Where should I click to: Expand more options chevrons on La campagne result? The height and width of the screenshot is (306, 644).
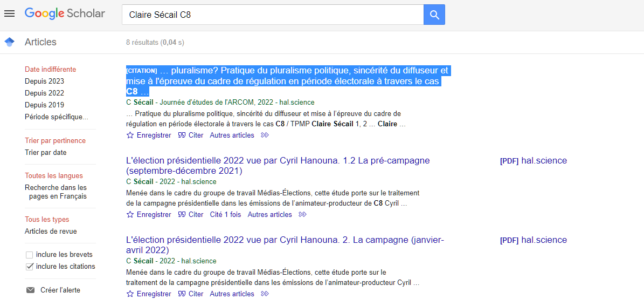pos(265,294)
